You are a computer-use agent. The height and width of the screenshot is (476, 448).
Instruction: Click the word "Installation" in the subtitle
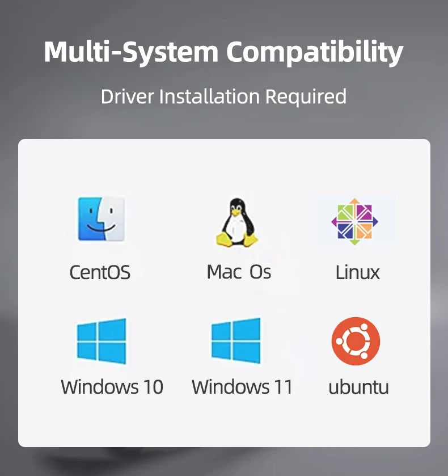pyautogui.click(x=210, y=96)
